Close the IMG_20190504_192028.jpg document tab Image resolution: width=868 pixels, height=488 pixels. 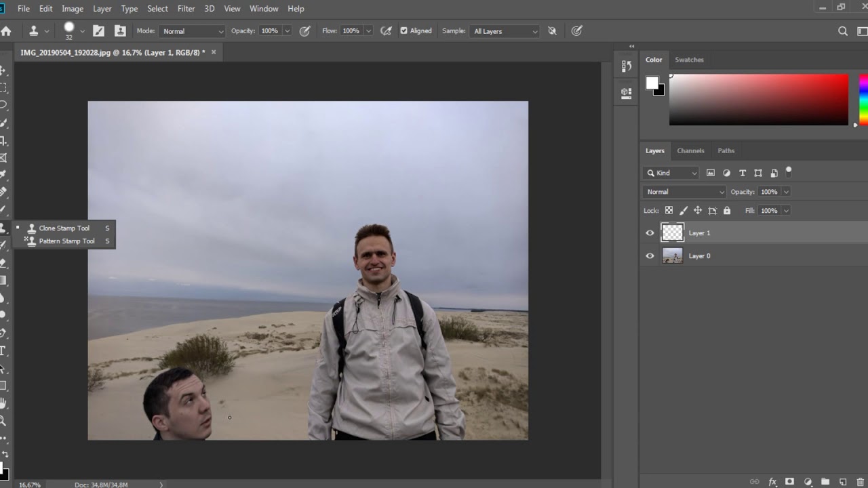point(214,52)
